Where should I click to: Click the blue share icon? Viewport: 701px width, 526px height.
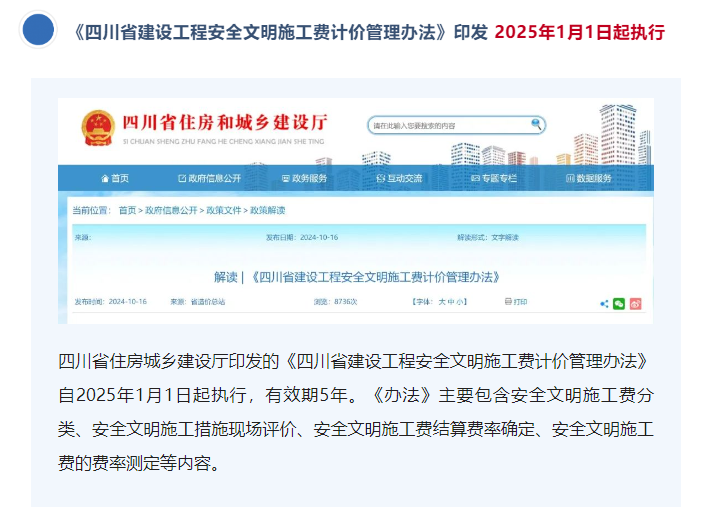pyautogui.click(x=604, y=303)
